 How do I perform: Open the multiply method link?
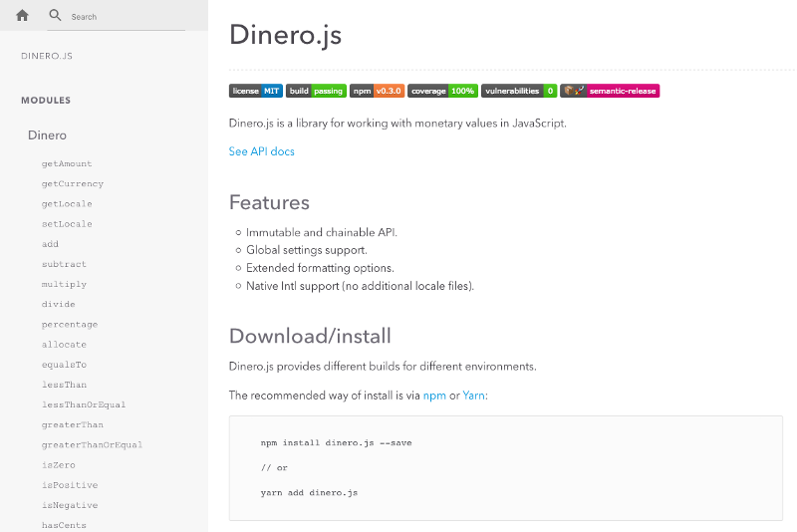click(x=64, y=284)
